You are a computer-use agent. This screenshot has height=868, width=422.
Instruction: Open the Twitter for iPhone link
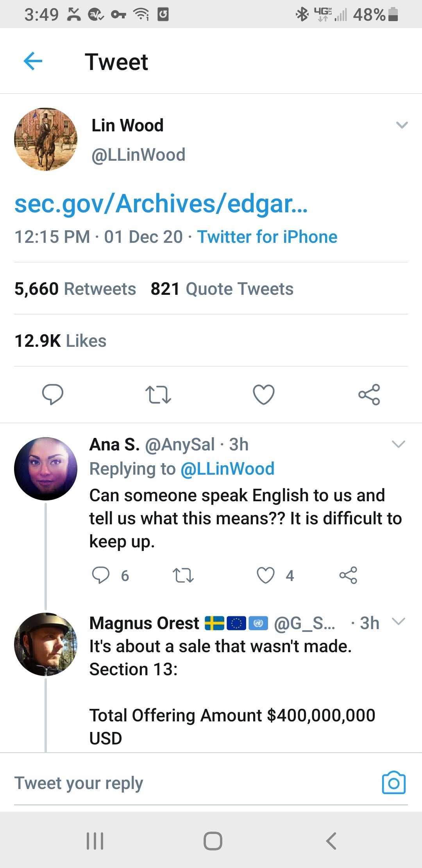click(x=267, y=237)
